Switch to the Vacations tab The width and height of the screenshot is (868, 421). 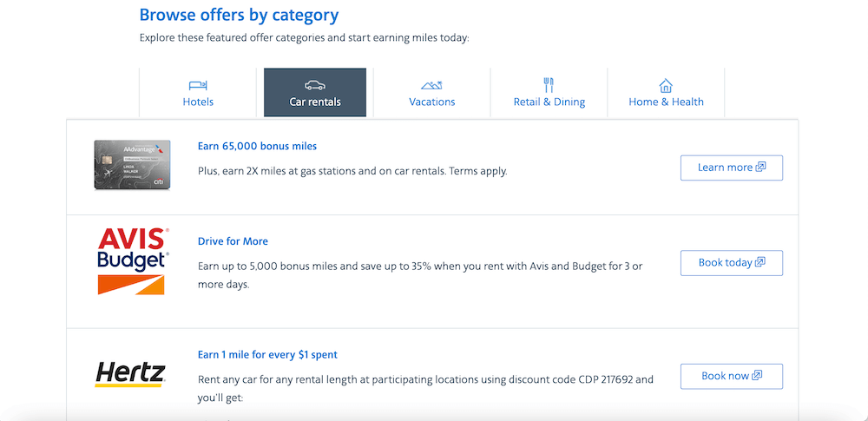[431, 93]
